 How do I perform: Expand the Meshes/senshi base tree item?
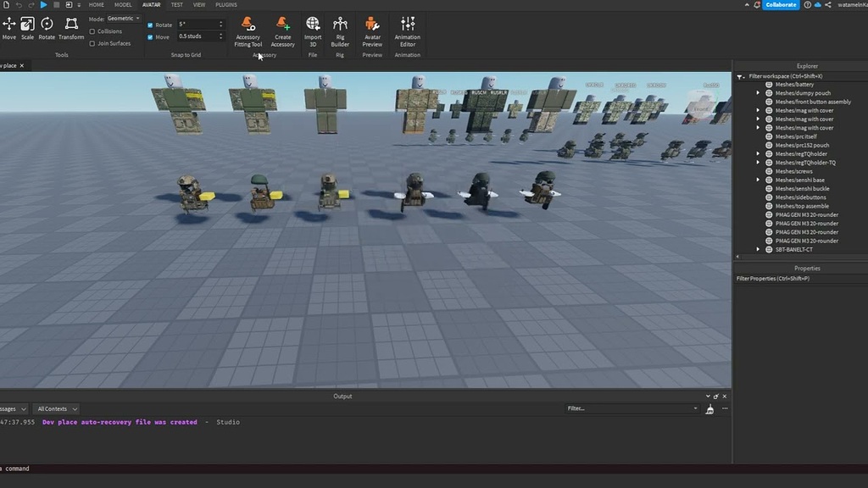coord(757,180)
